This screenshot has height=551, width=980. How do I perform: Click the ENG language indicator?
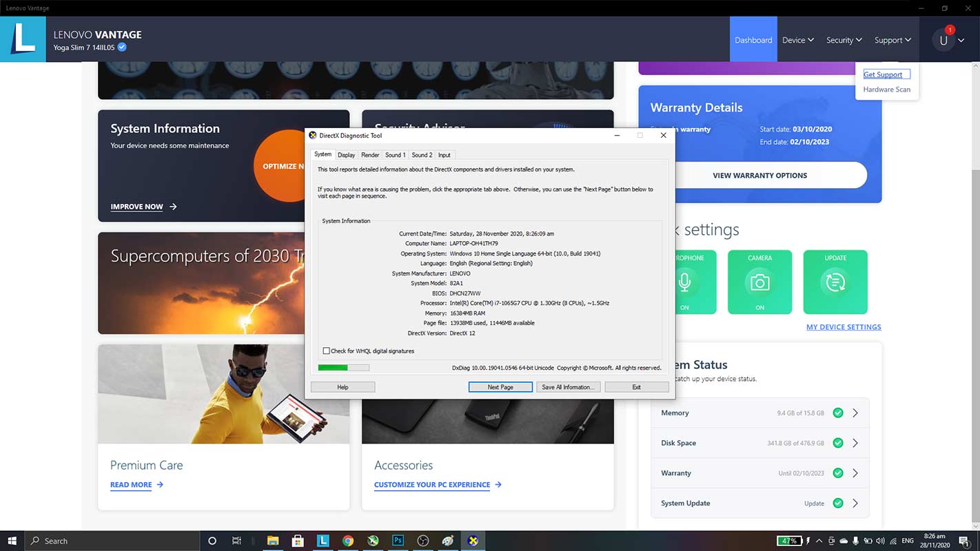(x=908, y=541)
